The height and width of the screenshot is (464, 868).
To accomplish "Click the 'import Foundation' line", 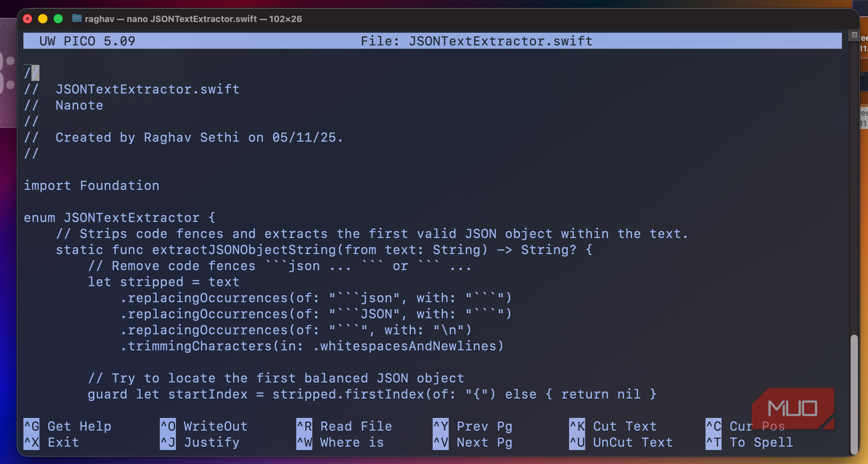I will pos(92,186).
